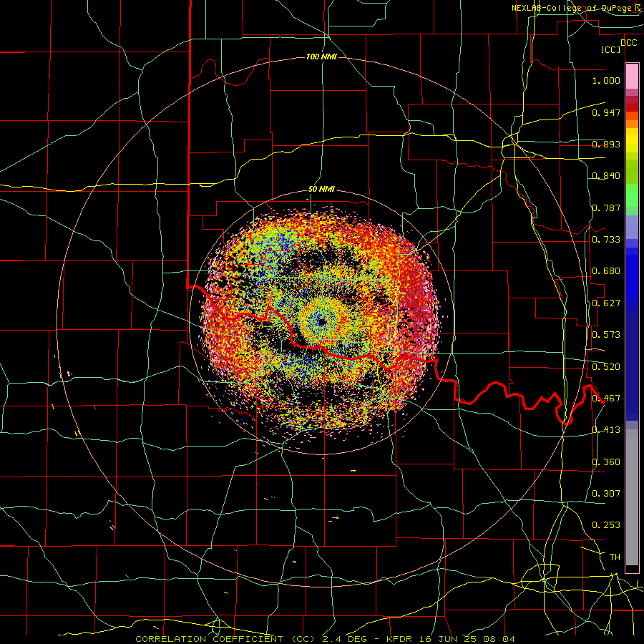Screen dimensions: 644x644
Task: Click the "2.4 DEG" elevation angle text
Action: (345, 639)
